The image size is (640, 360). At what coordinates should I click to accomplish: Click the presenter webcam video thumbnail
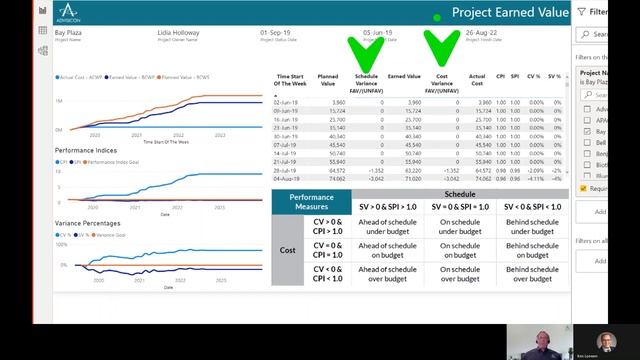[x=540, y=342]
